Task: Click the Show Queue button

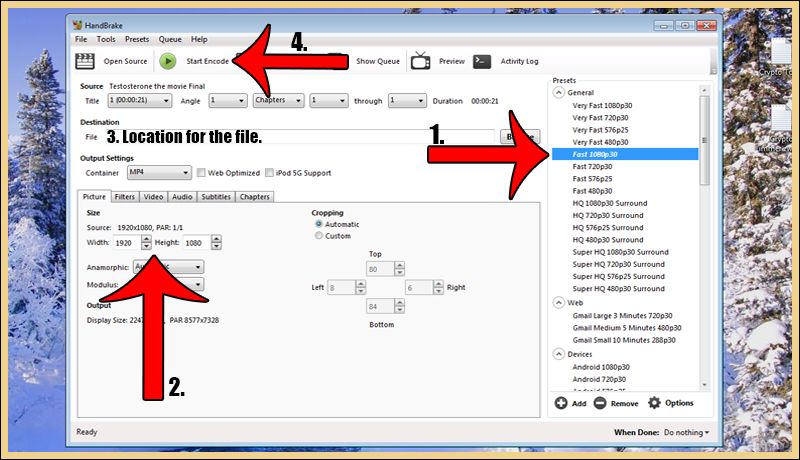Action: coord(378,61)
